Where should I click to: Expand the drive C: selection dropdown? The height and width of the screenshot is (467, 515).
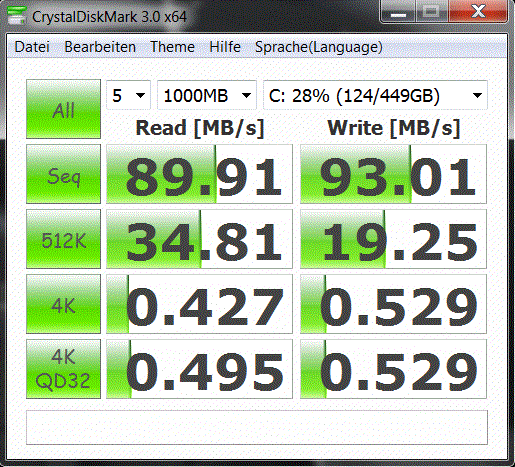pyautogui.click(x=375, y=95)
